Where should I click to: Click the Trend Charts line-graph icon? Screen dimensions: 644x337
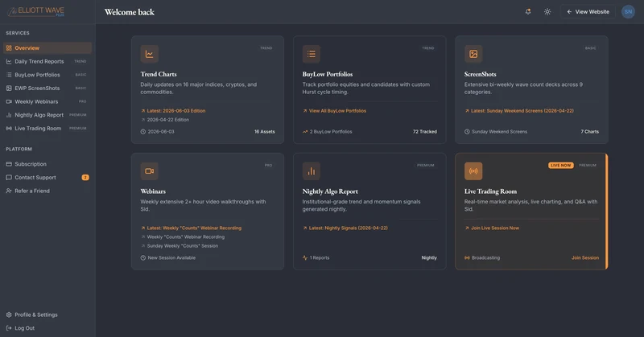click(x=149, y=54)
